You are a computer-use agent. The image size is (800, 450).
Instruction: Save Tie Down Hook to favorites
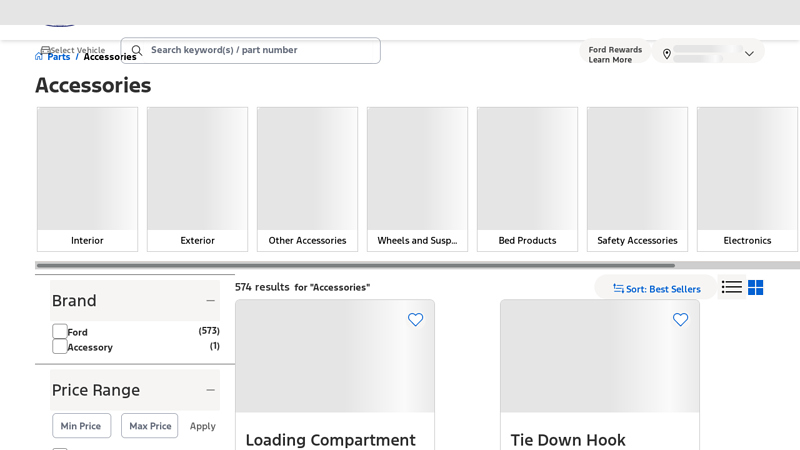click(x=680, y=320)
